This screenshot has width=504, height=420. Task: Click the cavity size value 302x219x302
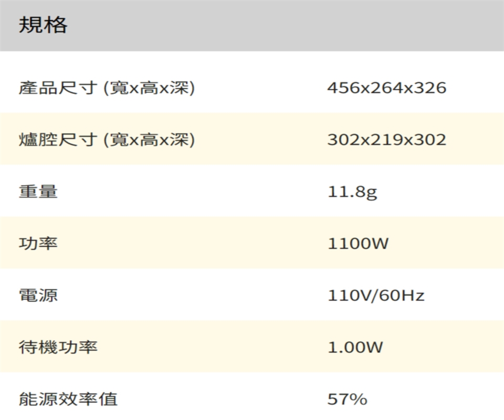[x=387, y=140]
